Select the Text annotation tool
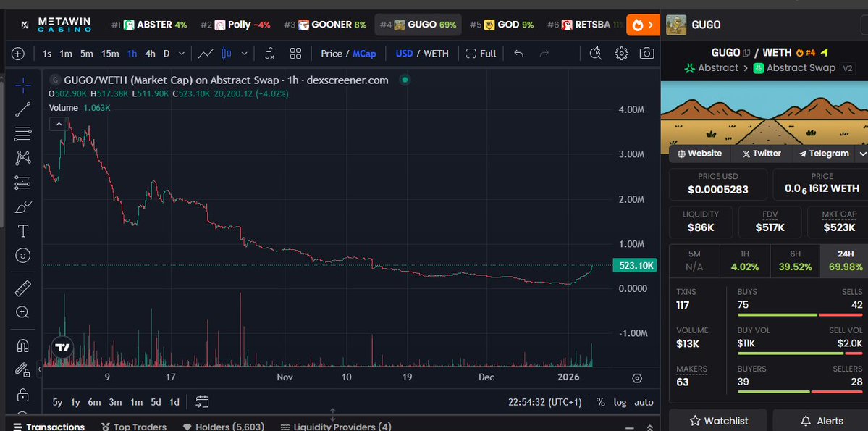This screenshot has width=868, height=431. pos(22,231)
